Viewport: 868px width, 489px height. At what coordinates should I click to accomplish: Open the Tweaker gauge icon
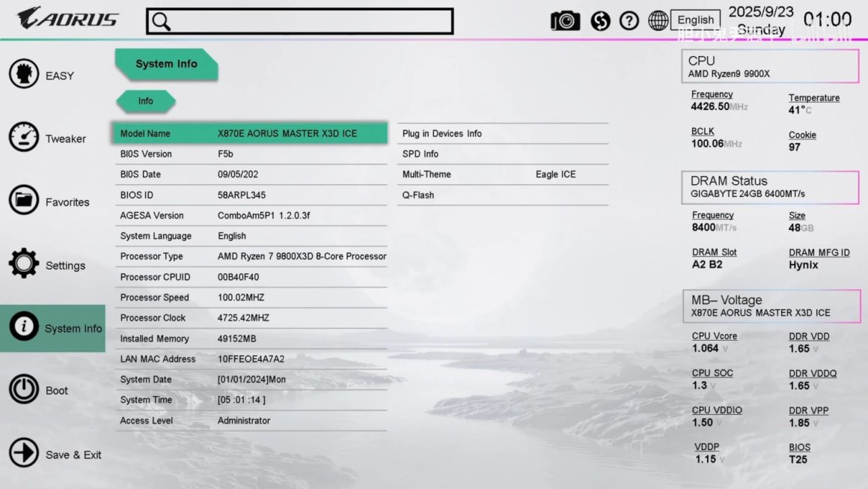pos(24,138)
